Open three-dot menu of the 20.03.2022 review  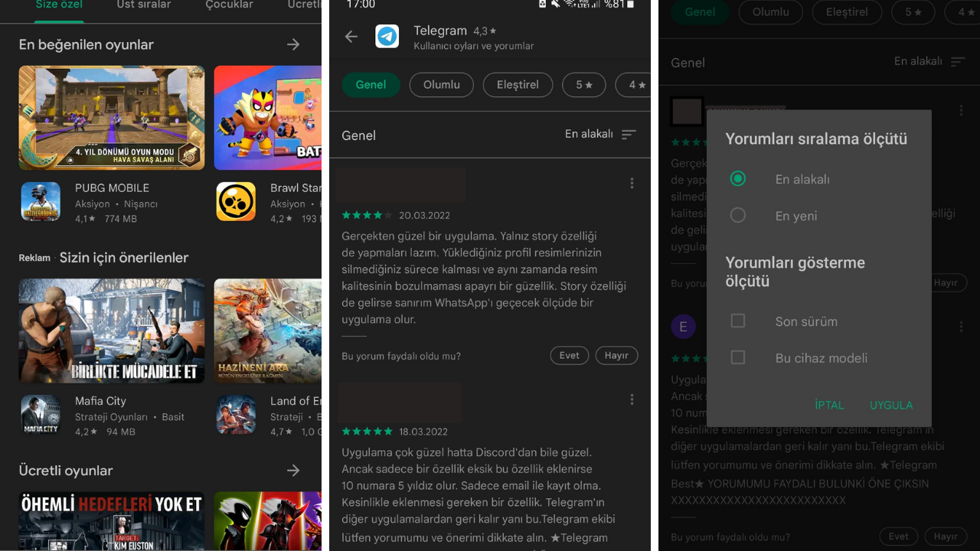[x=632, y=183]
